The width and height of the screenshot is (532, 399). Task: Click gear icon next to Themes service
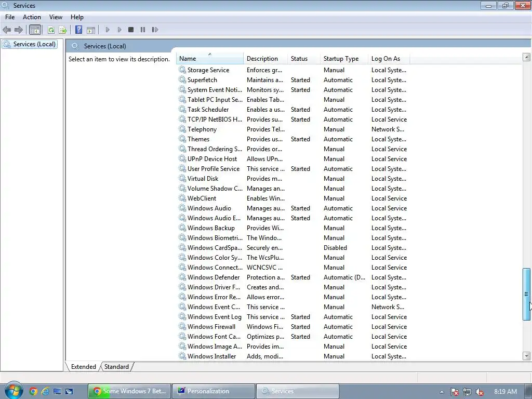click(x=182, y=139)
